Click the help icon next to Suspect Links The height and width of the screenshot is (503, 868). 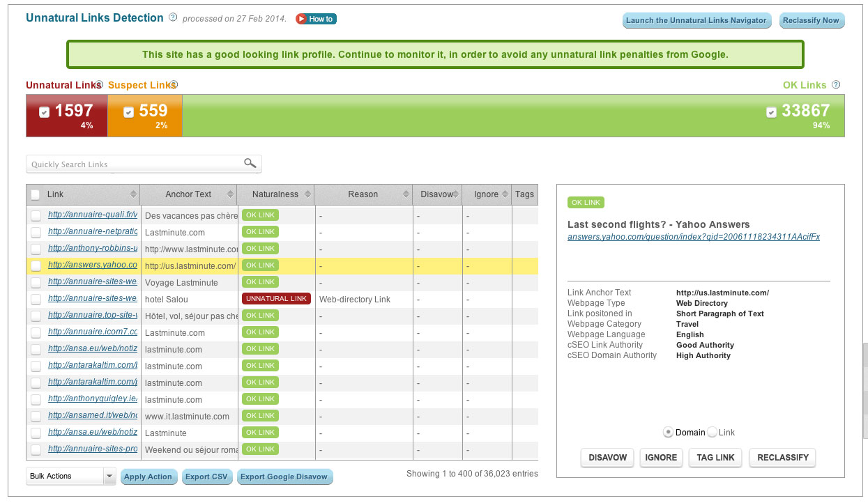(x=174, y=85)
